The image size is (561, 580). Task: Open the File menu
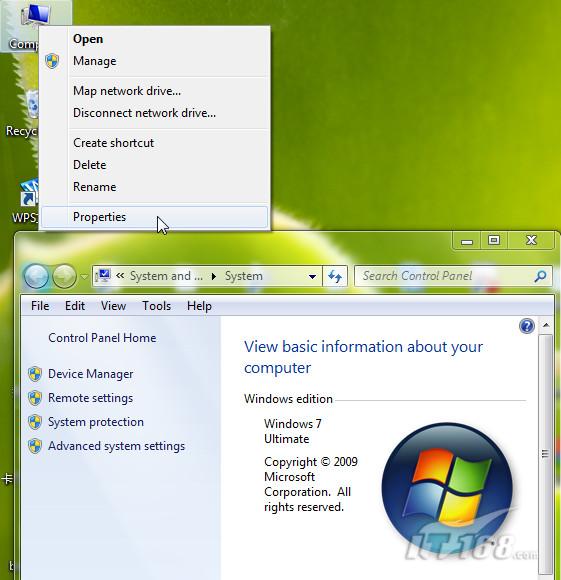[x=40, y=306]
